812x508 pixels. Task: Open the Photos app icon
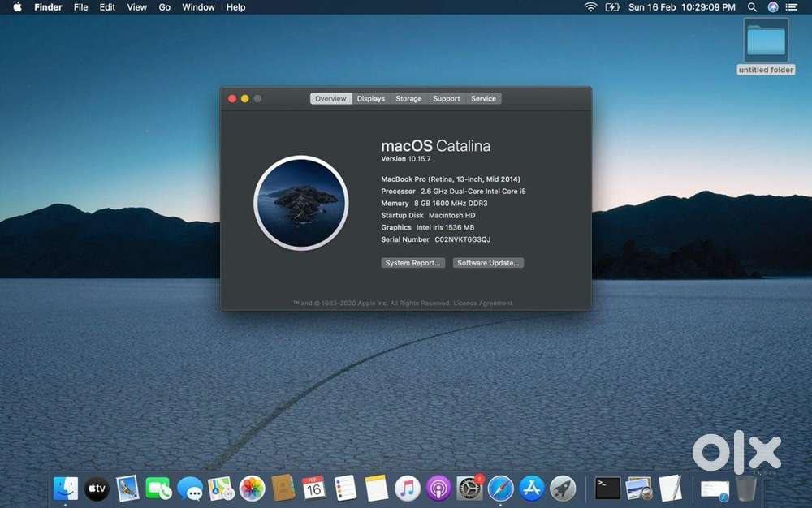point(253,488)
